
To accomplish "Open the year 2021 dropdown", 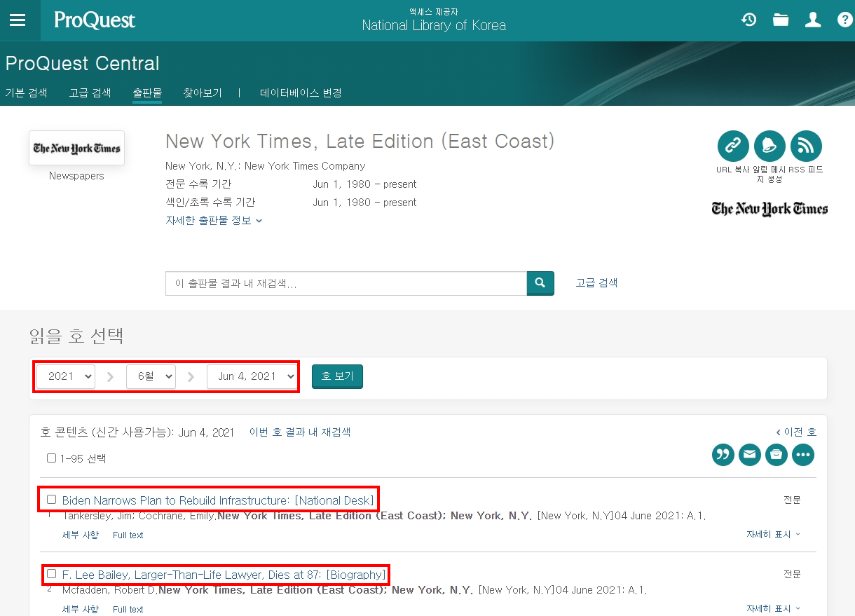I will tap(66, 376).
